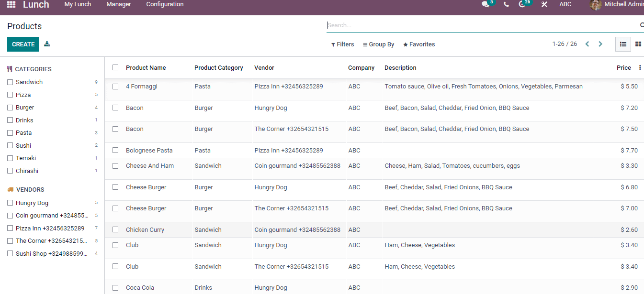The image size is (644, 294).
Task: Click the debug tools wrench icon
Action: (x=544, y=4)
